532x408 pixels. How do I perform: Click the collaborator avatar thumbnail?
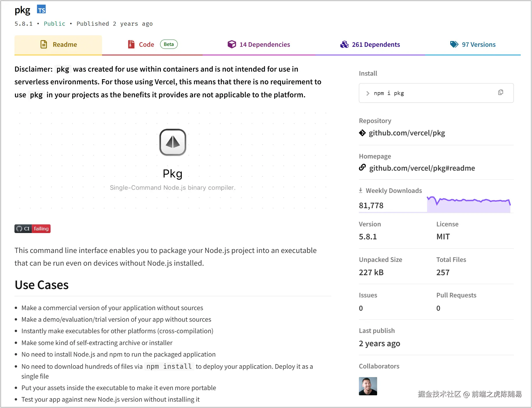coord(368,386)
